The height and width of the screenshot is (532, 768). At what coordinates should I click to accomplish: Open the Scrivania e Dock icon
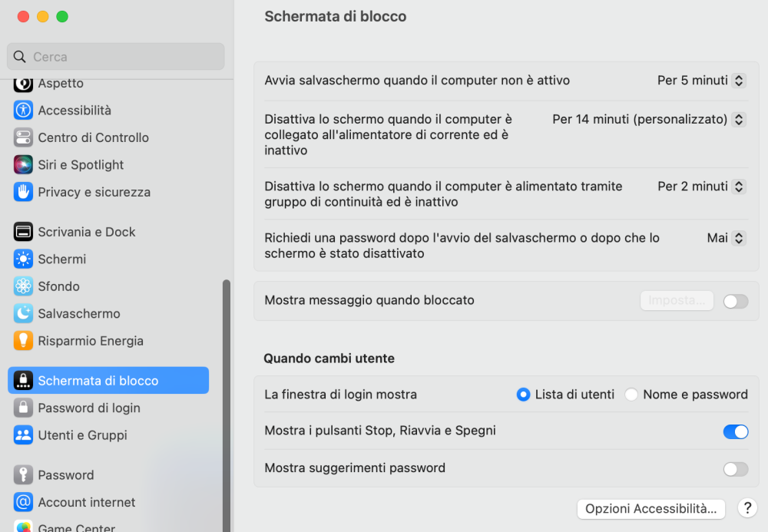[23, 232]
